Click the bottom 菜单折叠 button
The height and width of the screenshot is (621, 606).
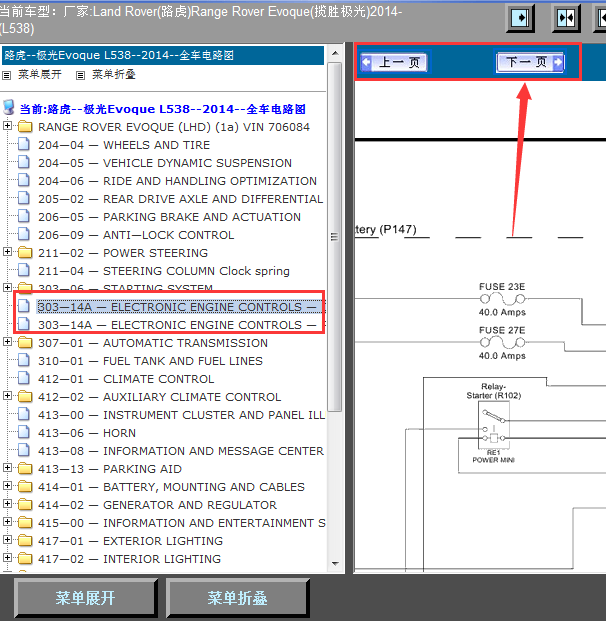tap(237, 598)
